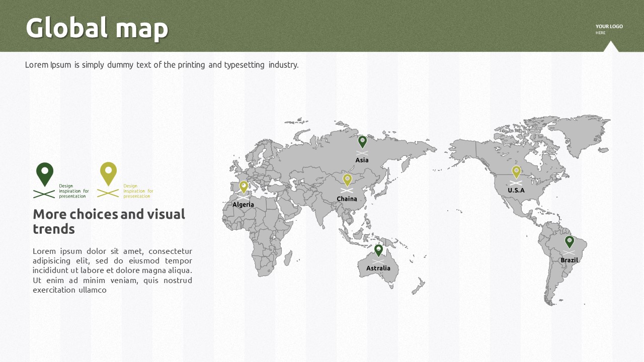
Task: Select the large yellow legend pin
Action: tap(108, 173)
